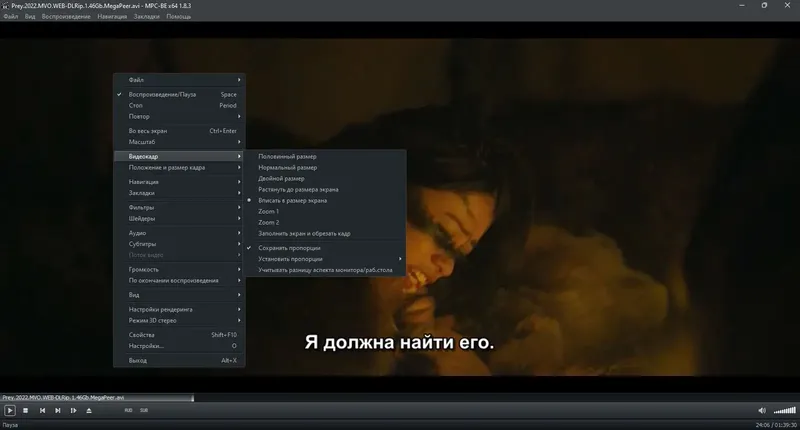The width and height of the screenshot is (800, 430).
Task: Open Свойства from the context menu
Action: click(179, 335)
